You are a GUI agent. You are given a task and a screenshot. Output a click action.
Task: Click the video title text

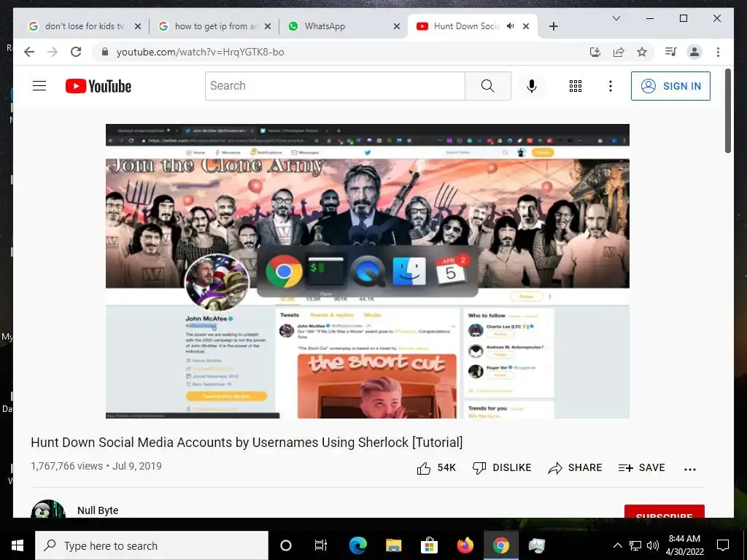tap(247, 443)
